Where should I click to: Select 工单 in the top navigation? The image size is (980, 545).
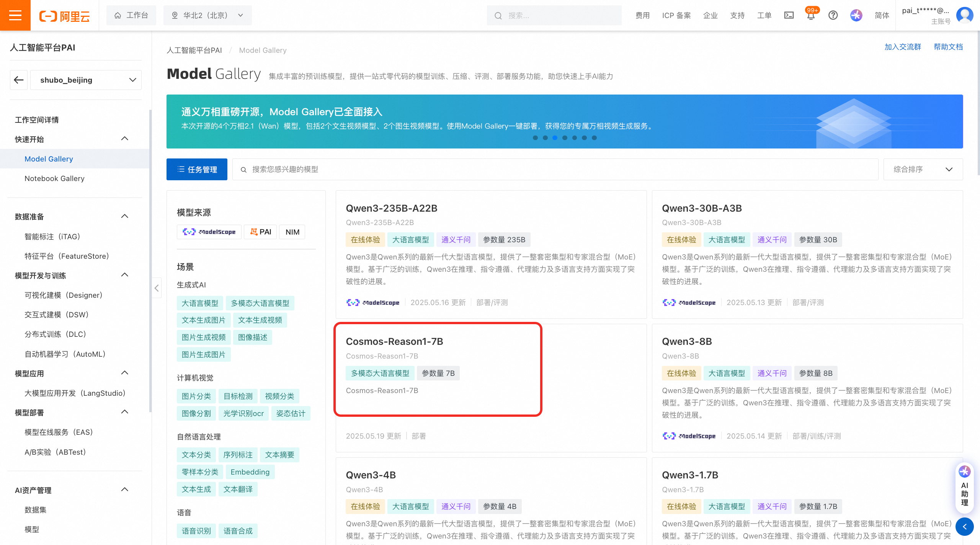click(x=764, y=15)
